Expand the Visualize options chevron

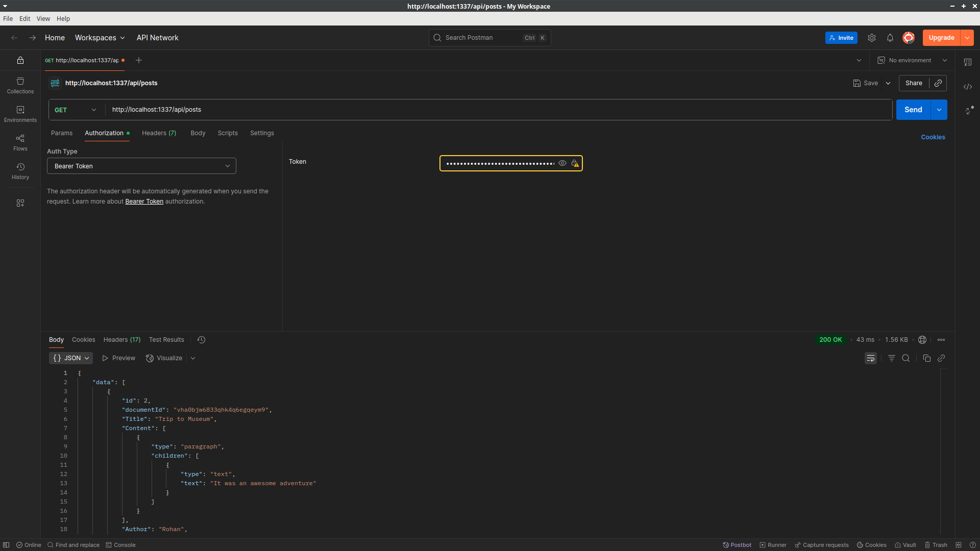coord(193,358)
